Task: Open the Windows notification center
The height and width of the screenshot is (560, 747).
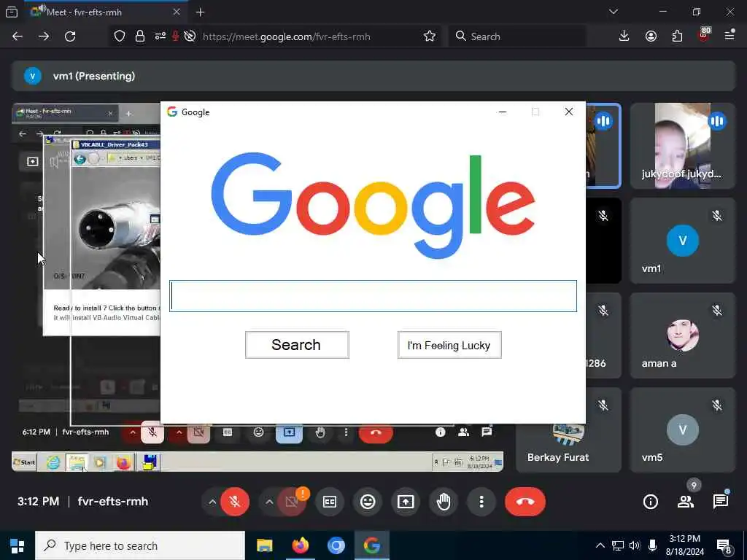Action: (x=724, y=546)
